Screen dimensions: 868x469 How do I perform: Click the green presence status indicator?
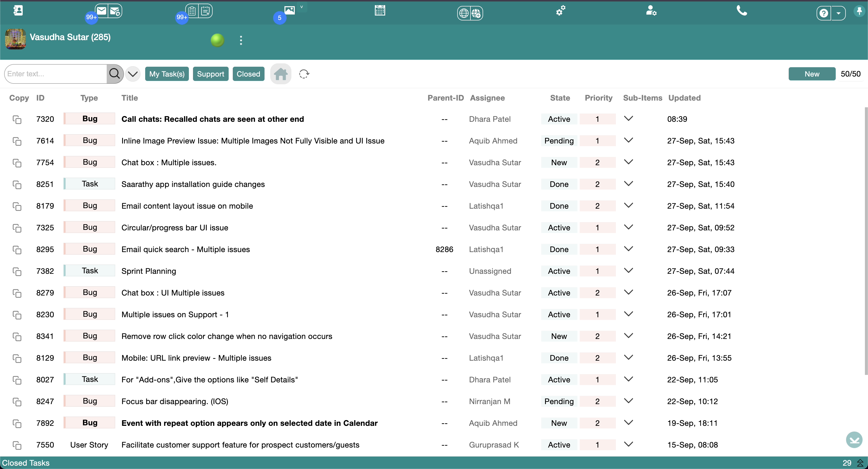[x=217, y=40]
